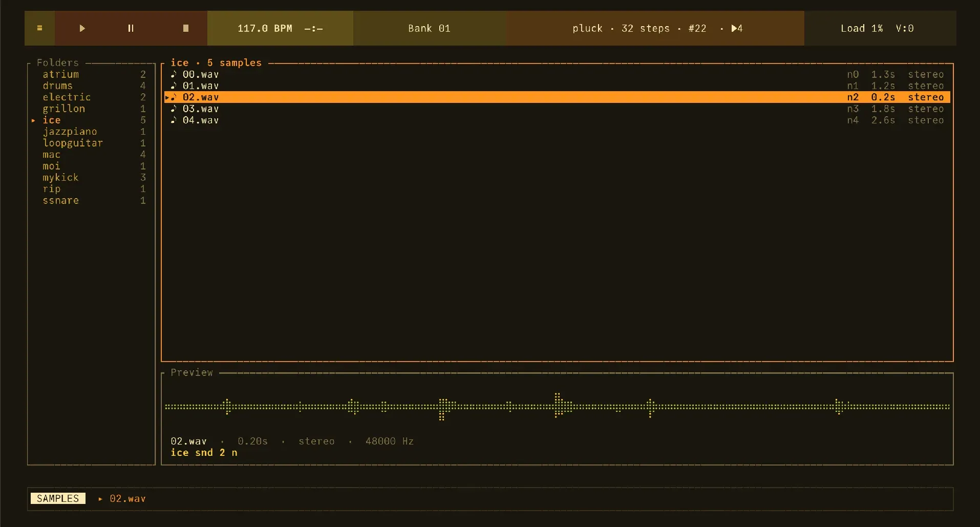Click the note icon beside 03.wav

click(174, 109)
